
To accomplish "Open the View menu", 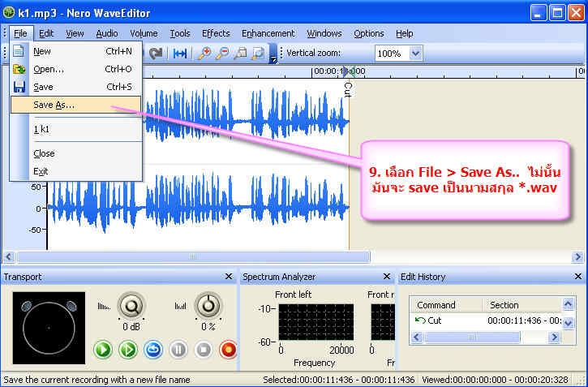I will [75, 33].
